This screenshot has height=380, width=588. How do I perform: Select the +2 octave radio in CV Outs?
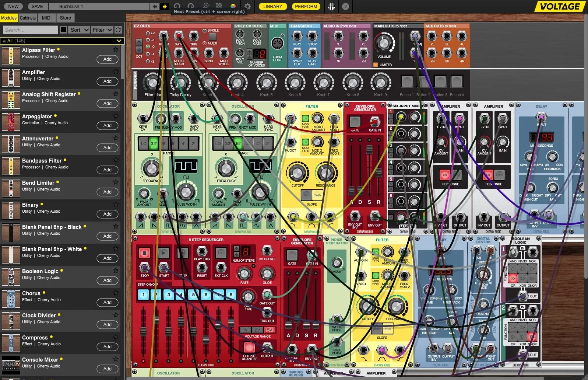click(x=148, y=33)
